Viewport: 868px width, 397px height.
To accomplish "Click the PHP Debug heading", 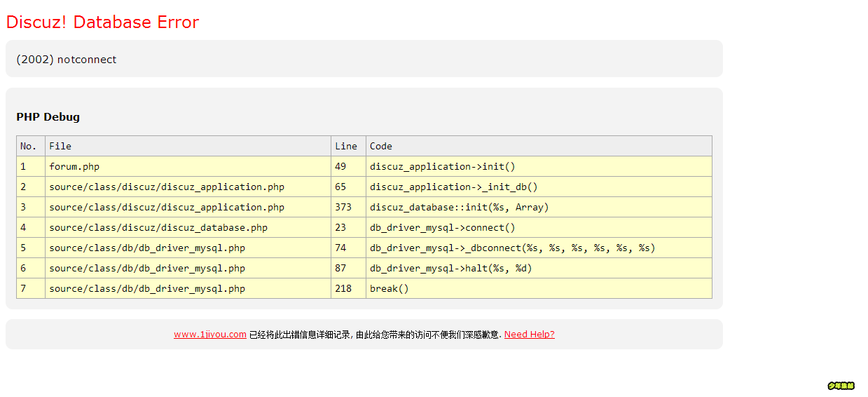I will coord(48,117).
